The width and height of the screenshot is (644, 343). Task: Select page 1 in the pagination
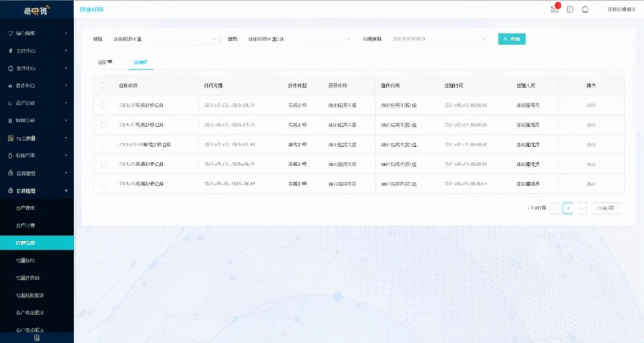pos(568,208)
